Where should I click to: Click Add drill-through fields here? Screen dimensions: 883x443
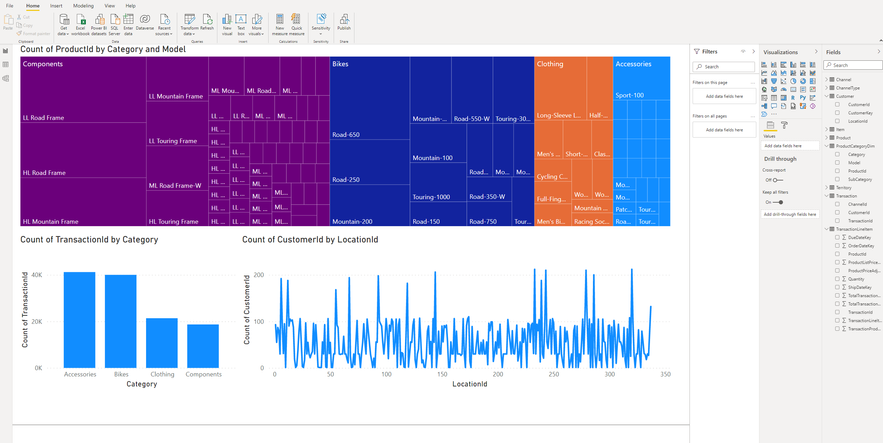(x=791, y=214)
